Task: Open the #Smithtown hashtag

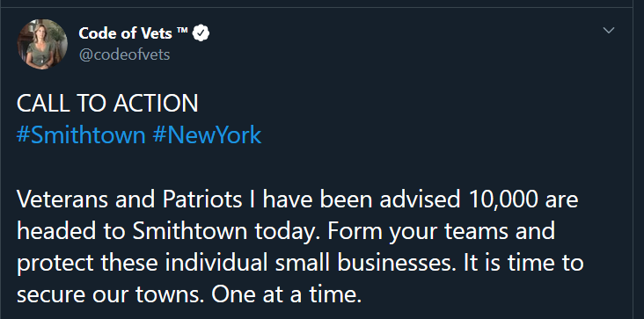Action: click(x=81, y=135)
